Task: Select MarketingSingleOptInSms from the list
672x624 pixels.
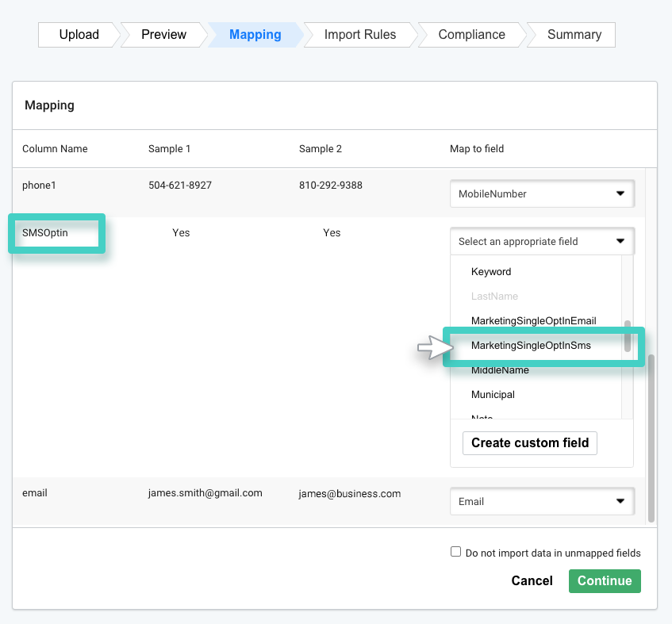Action: [530, 345]
